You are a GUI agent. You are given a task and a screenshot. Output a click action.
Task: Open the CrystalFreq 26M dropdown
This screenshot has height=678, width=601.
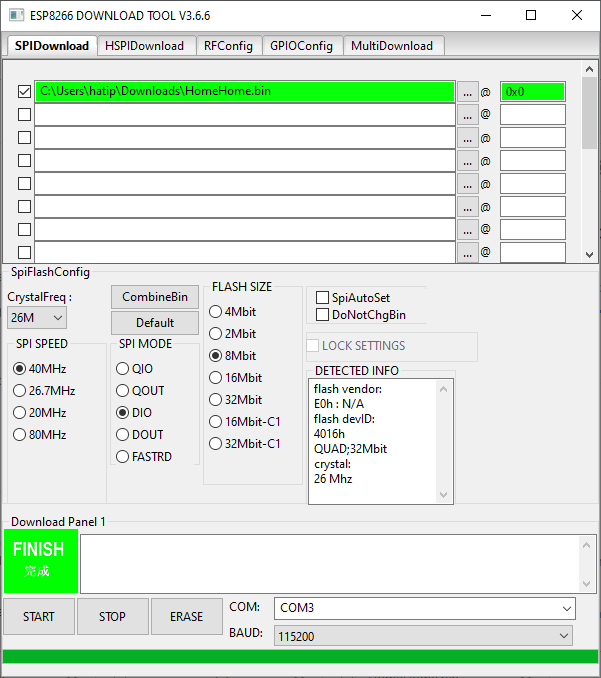(36, 318)
